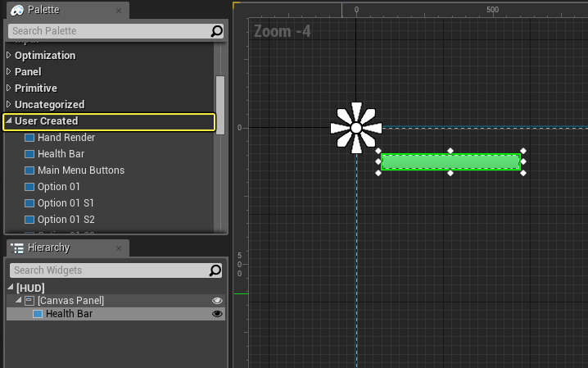588x368 pixels.
Task: Click the bottom-left corner handle of health bar
Action: point(378,173)
